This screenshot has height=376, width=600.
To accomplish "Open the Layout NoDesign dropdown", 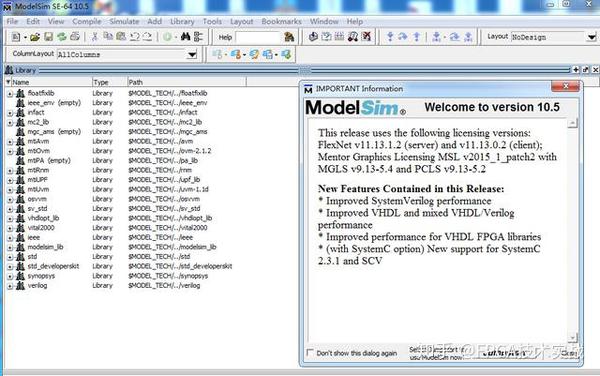I will [x=592, y=37].
